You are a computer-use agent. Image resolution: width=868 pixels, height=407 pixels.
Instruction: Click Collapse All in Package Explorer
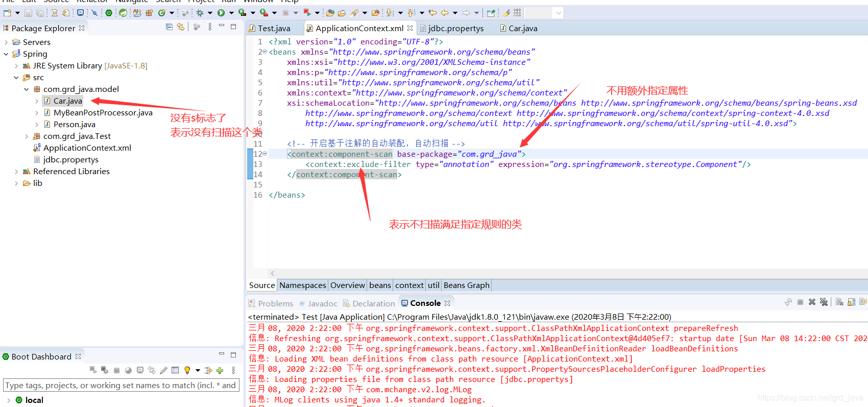(169, 27)
